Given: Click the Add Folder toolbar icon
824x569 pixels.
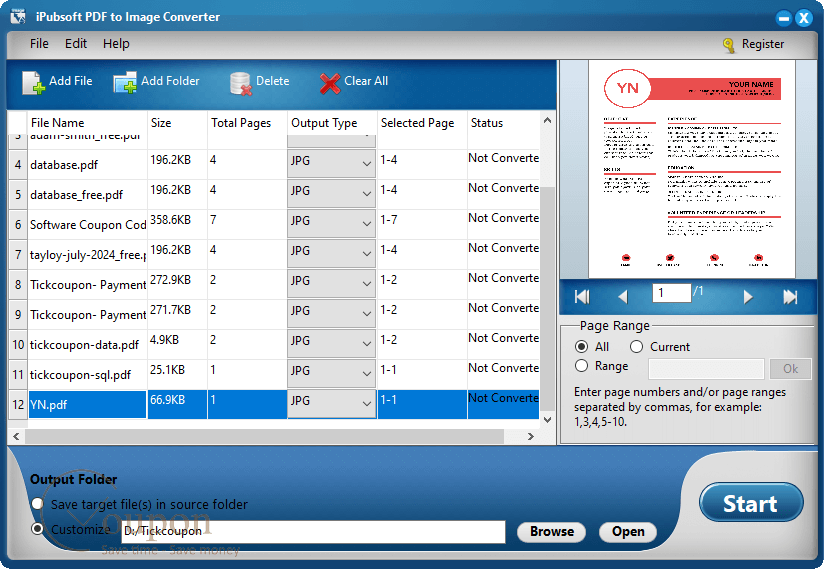Looking at the screenshot, I should click(125, 82).
